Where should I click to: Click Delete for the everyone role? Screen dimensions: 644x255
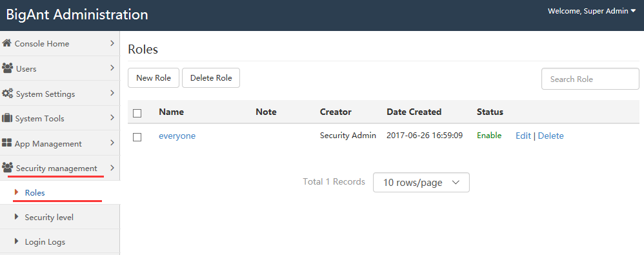click(x=551, y=136)
